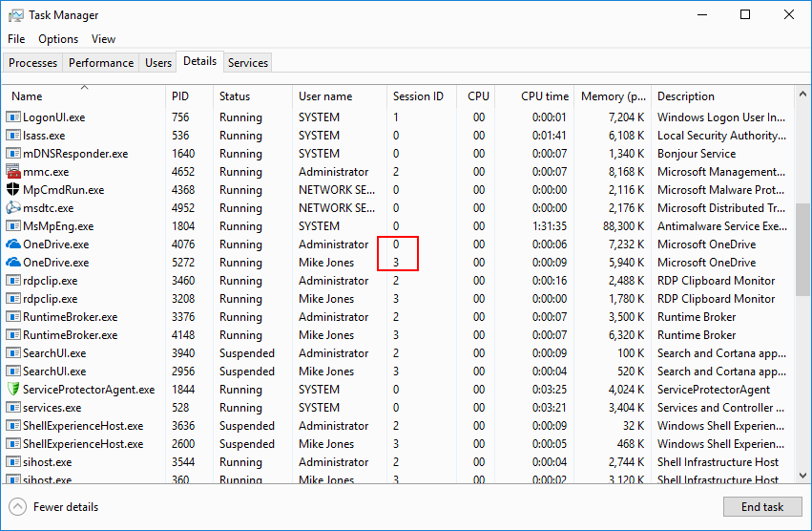The width and height of the screenshot is (812, 531).
Task: Click the Windows Logon User In... description
Action: 721,117
